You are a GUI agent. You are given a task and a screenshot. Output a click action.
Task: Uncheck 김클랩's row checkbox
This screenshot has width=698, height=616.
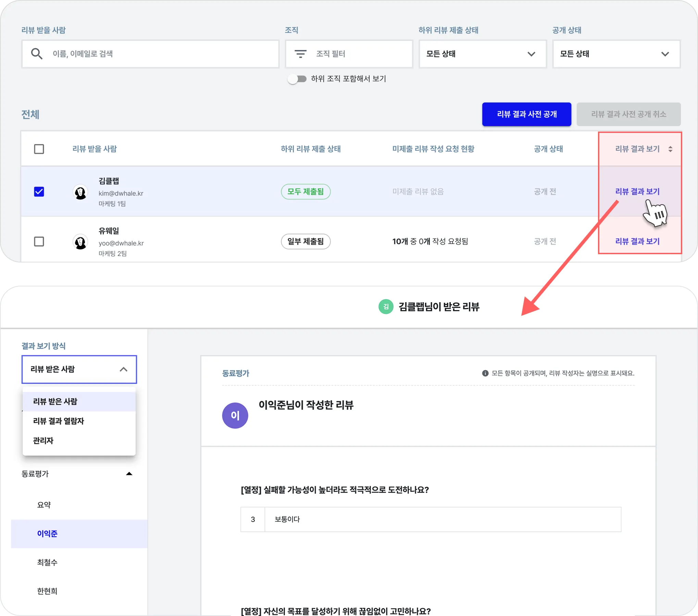click(39, 192)
